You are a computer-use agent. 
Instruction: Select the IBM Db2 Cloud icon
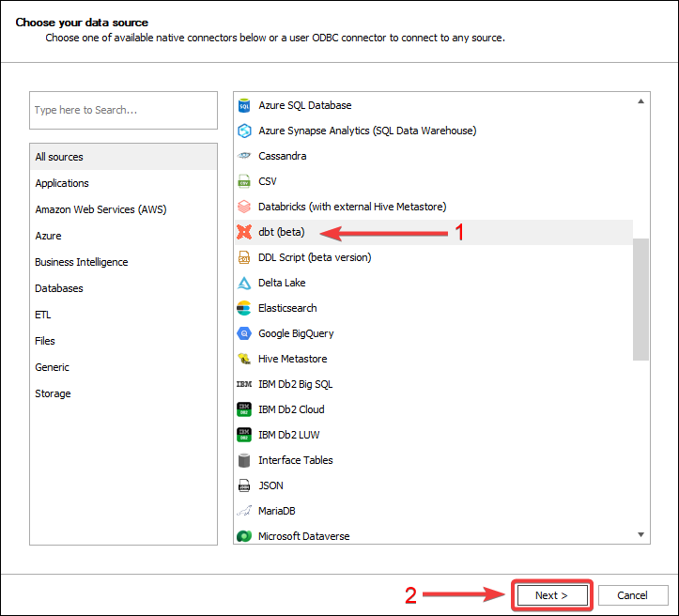click(244, 409)
